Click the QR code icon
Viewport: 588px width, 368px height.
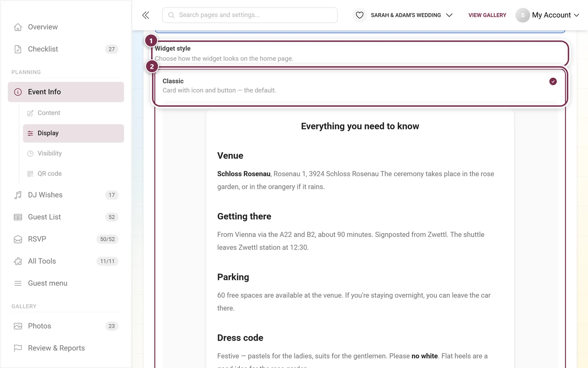(x=30, y=174)
